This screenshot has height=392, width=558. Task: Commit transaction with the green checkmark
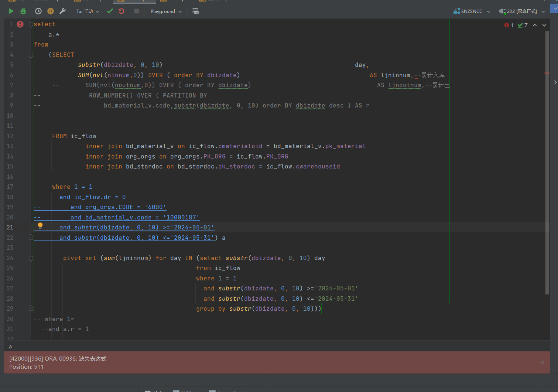[x=110, y=11]
